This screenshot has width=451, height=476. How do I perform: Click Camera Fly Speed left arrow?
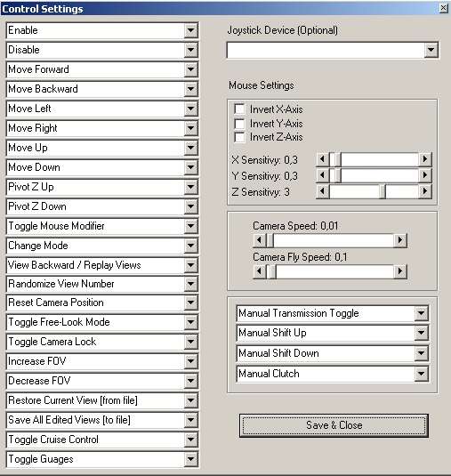pos(259,271)
